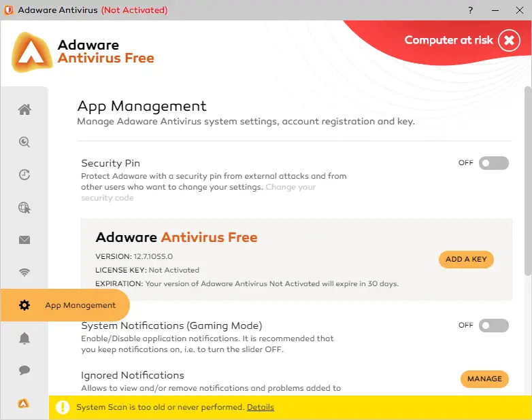Open the Details link in warning bar

[x=261, y=407]
